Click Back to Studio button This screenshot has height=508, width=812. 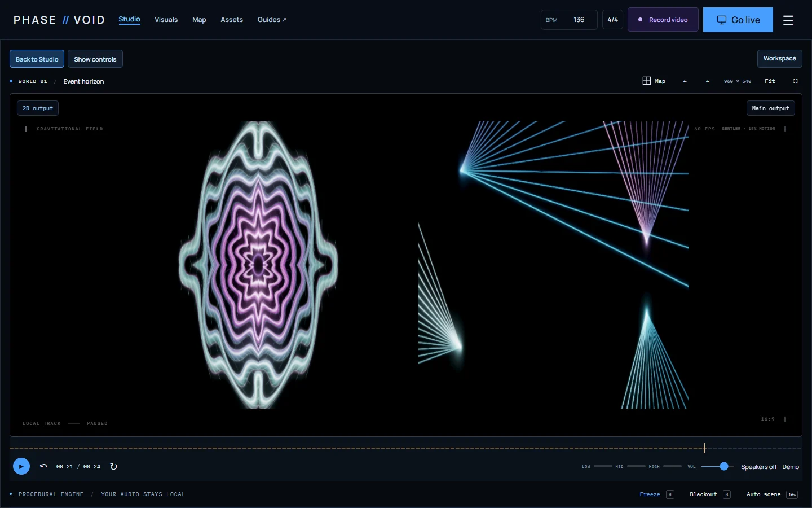[37, 59]
